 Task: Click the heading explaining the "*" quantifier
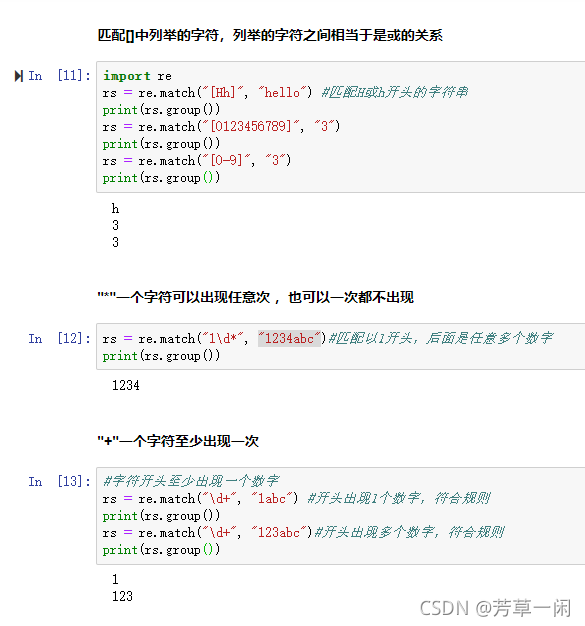(x=256, y=297)
